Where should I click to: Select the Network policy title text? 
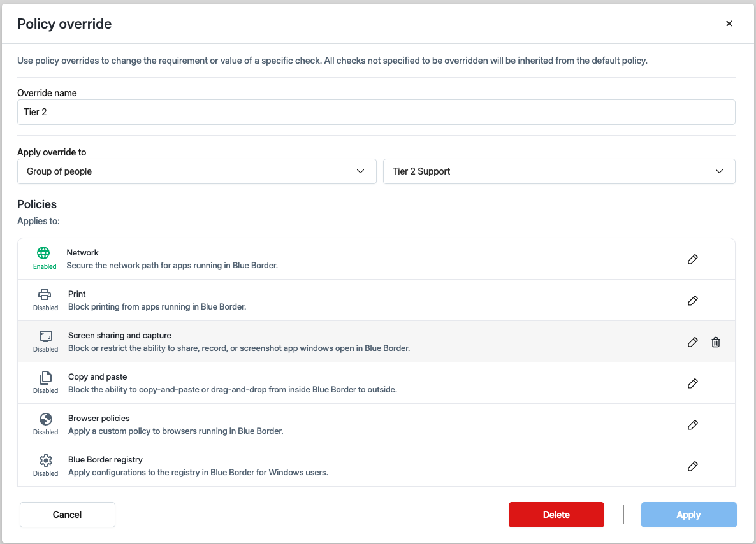[x=82, y=252]
